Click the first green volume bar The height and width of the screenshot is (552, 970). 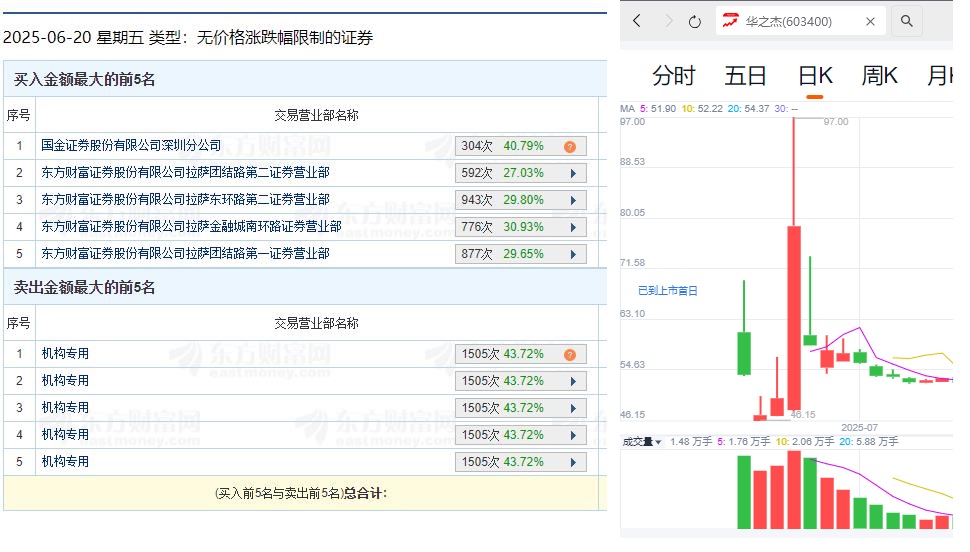[744, 493]
